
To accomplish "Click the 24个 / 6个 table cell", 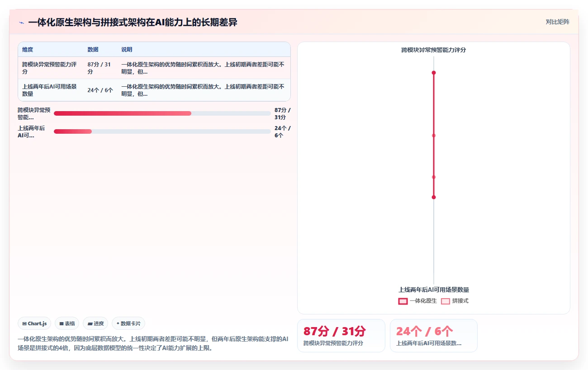I will pos(100,90).
